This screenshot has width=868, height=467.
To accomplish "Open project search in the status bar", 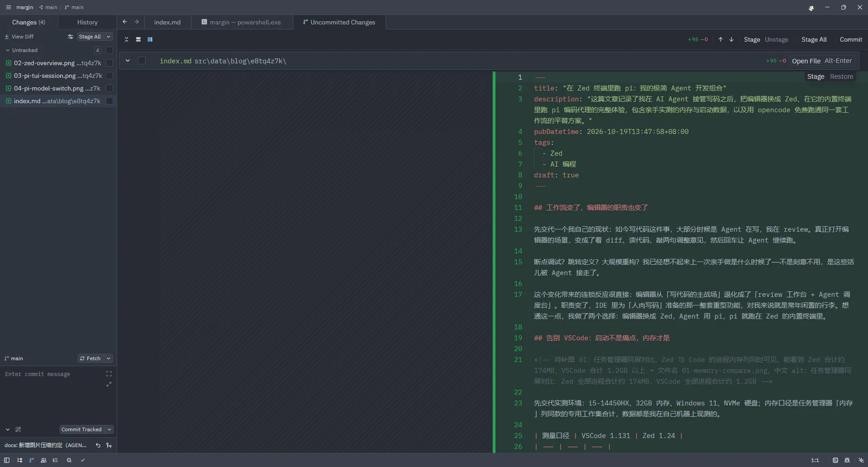I will (69, 460).
